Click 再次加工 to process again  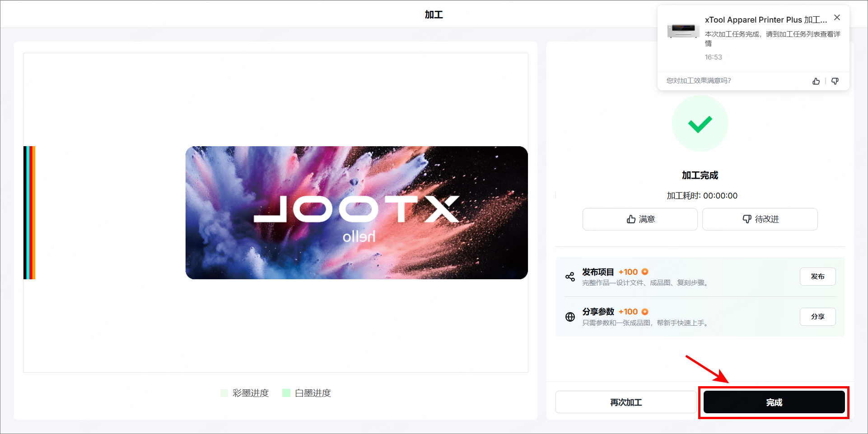tap(626, 402)
